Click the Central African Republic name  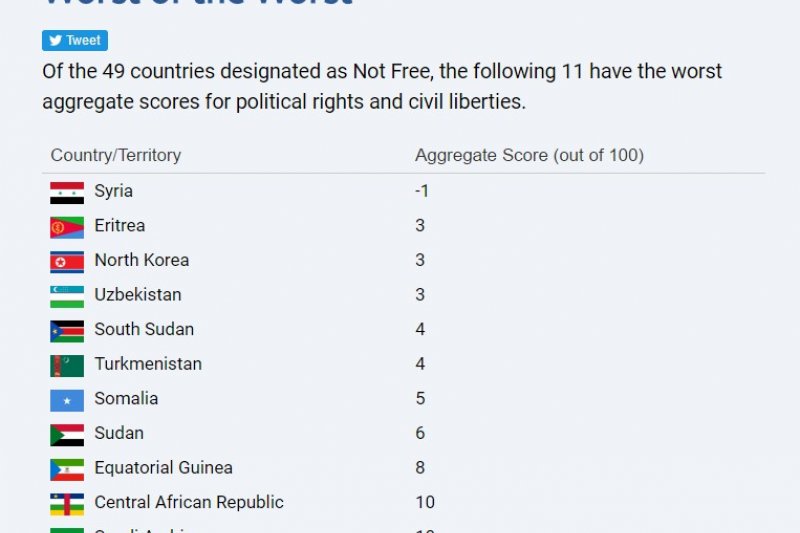189,502
